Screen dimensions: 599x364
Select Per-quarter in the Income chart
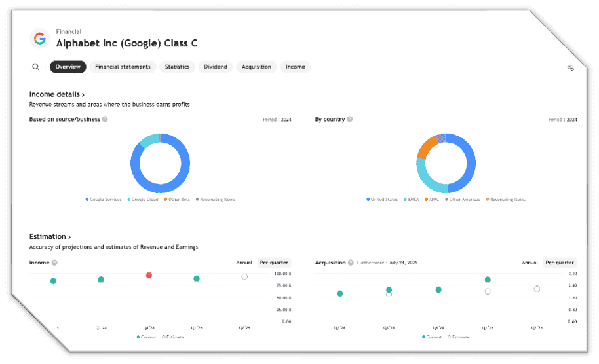[274, 263]
